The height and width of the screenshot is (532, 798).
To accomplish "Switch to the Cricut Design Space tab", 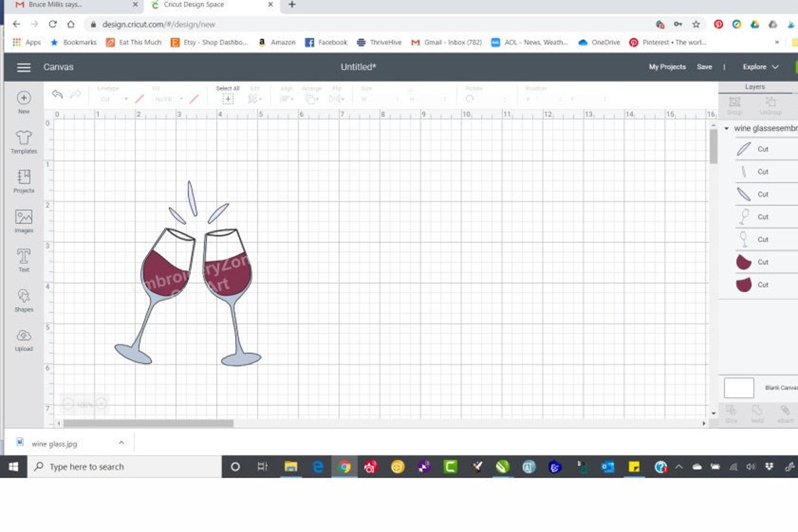I will click(211, 5).
